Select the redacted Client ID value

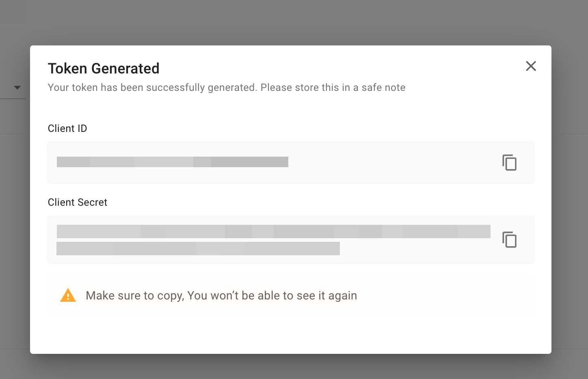173,162
